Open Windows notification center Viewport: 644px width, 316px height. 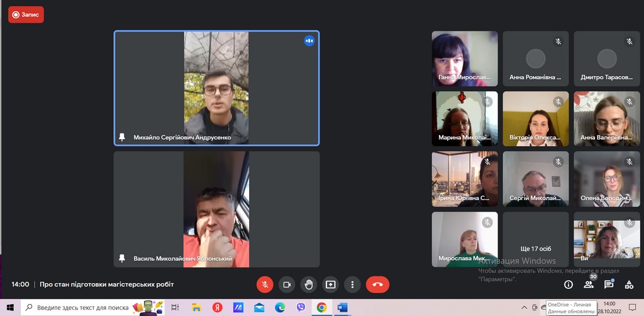click(632, 307)
